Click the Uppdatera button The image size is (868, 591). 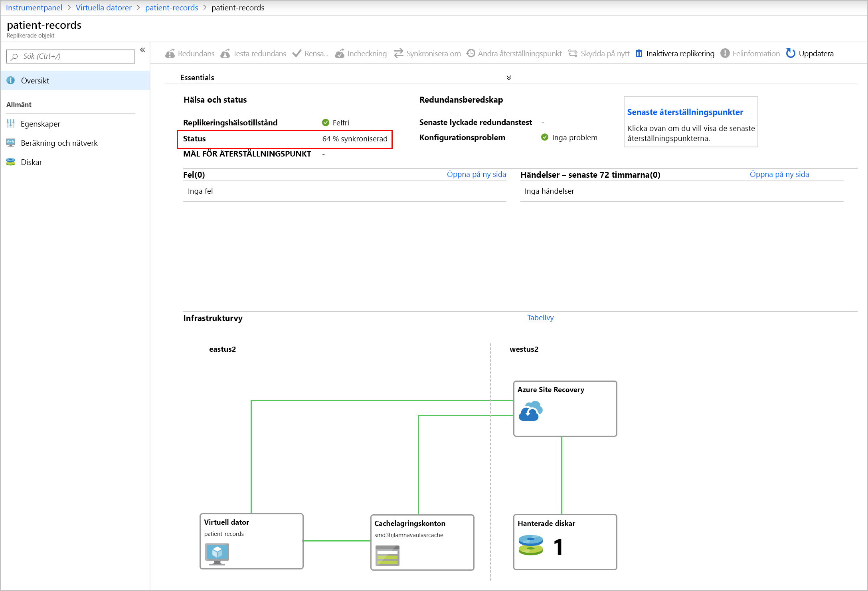coord(810,54)
